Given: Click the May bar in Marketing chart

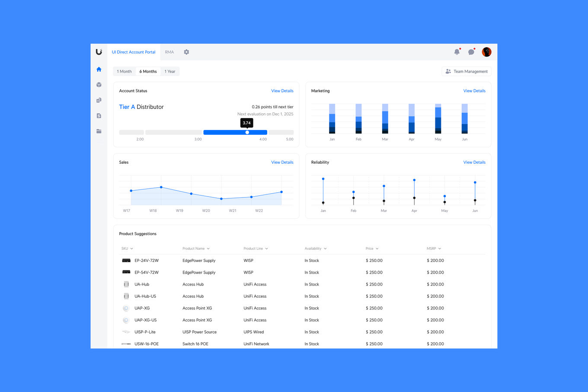Looking at the screenshot, I should pos(438,118).
